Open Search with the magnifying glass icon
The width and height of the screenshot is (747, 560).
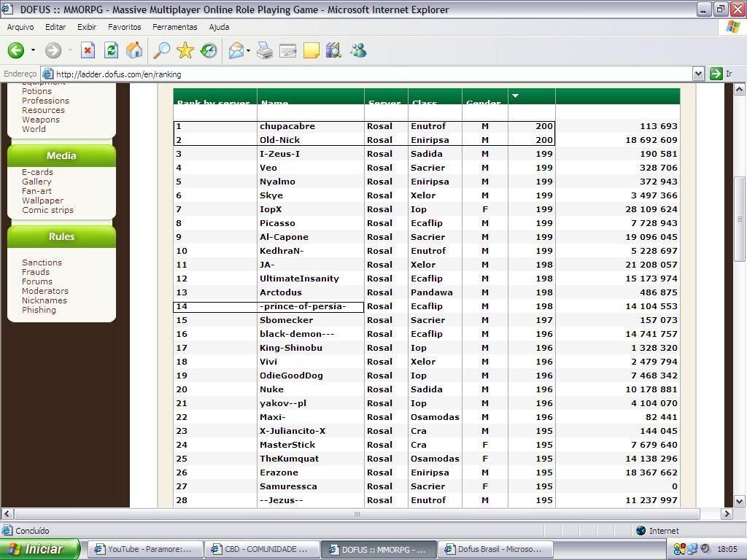[161, 50]
